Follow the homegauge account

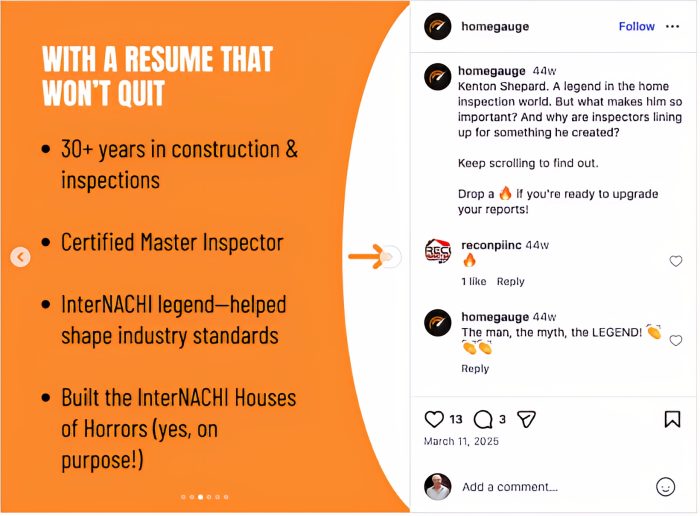636,27
